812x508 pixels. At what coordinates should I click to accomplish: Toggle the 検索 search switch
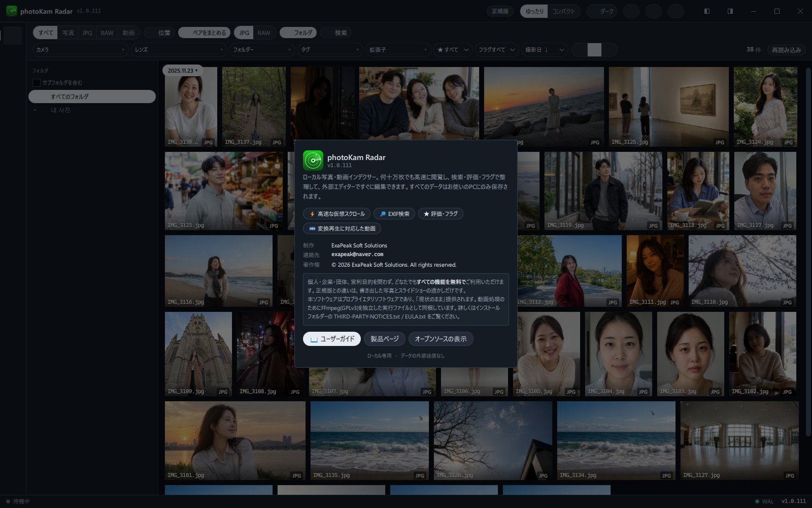tap(336, 33)
